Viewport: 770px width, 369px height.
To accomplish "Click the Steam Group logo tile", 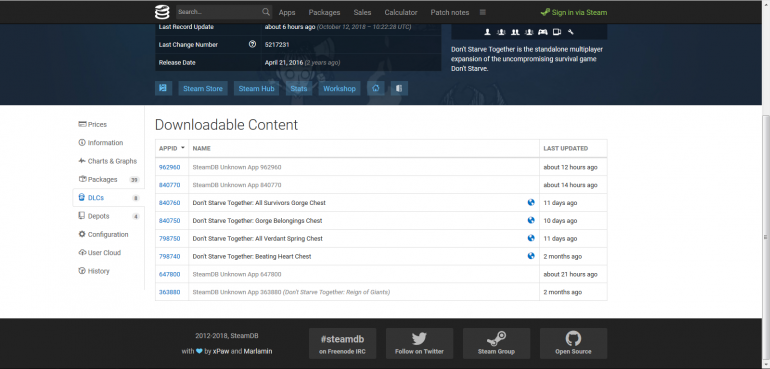I will pos(496,343).
